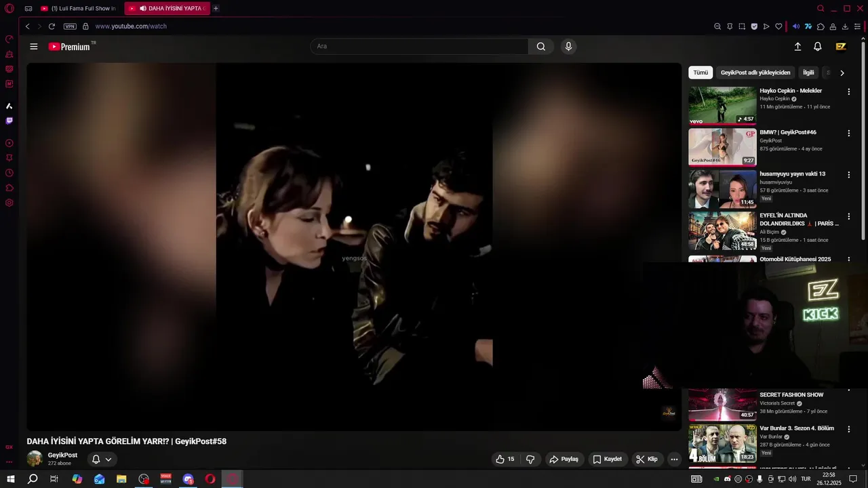The height and width of the screenshot is (488, 868).
Task: Start voice search with microphone icon
Action: pos(568,47)
